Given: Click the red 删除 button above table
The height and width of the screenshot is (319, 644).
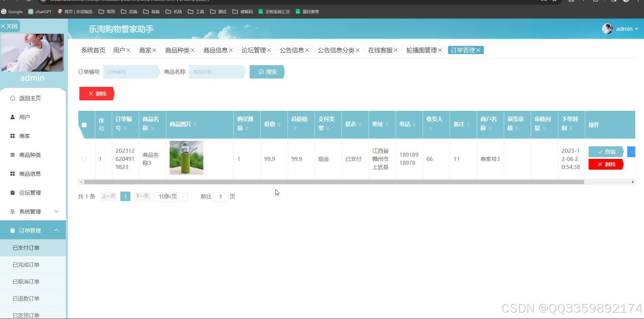Looking at the screenshot, I should [x=97, y=94].
